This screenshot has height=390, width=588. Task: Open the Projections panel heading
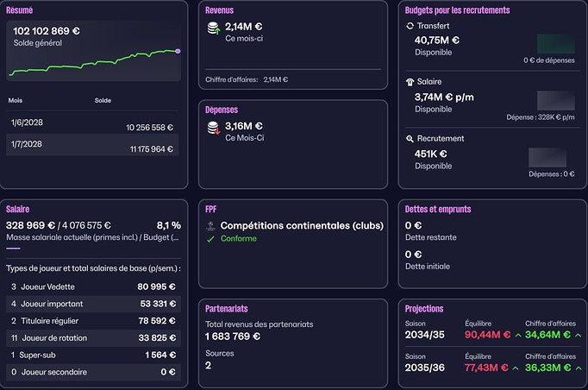pyautogui.click(x=423, y=308)
